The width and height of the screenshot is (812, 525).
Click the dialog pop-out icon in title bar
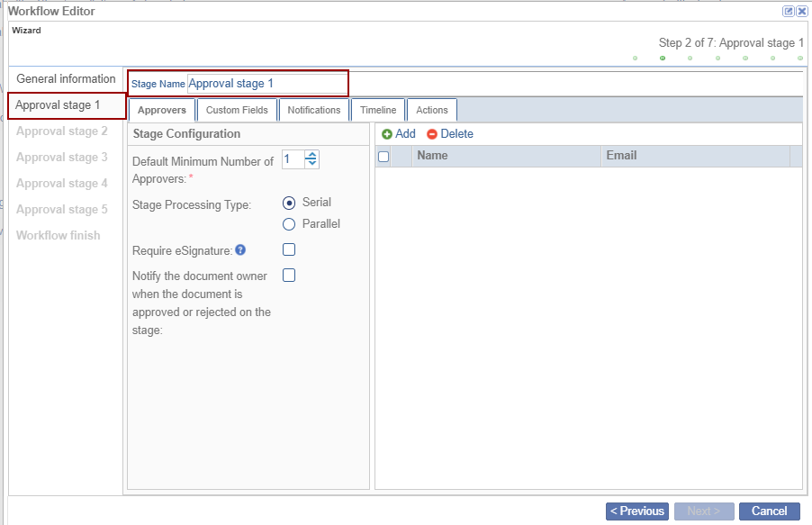[789, 12]
